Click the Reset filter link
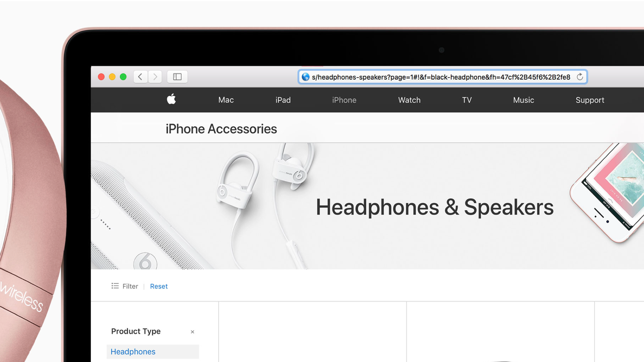Screen dimensions: 644x362 pos(159,286)
